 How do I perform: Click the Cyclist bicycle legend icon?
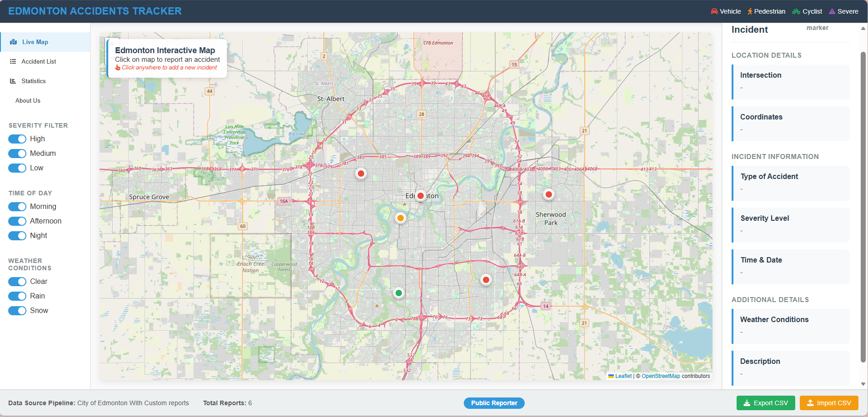tap(796, 11)
